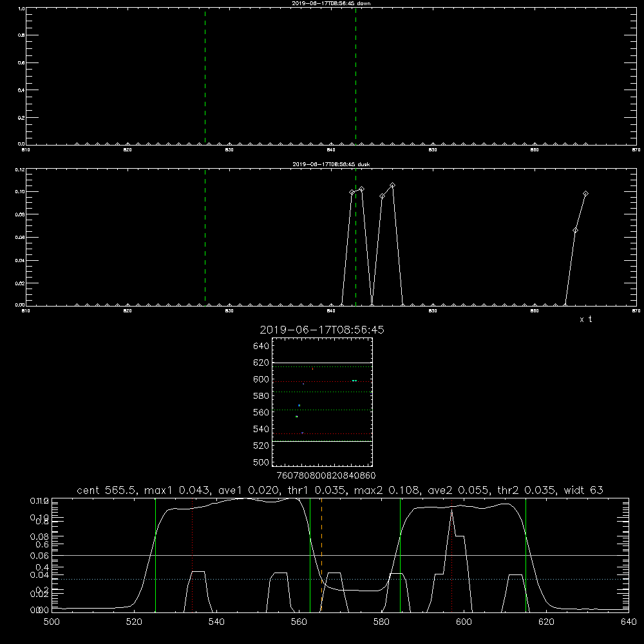Click the 'x t' axis label below the dusk plot

(x=585, y=319)
